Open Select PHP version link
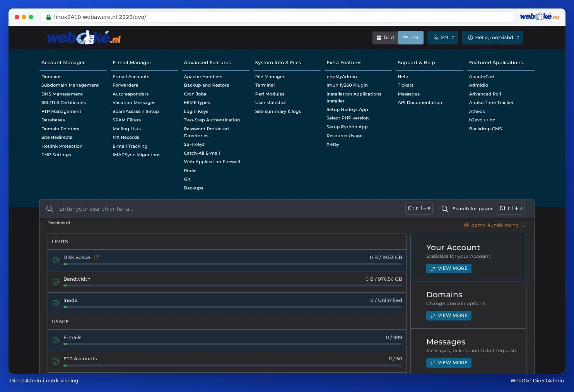 pyautogui.click(x=347, y=118)
